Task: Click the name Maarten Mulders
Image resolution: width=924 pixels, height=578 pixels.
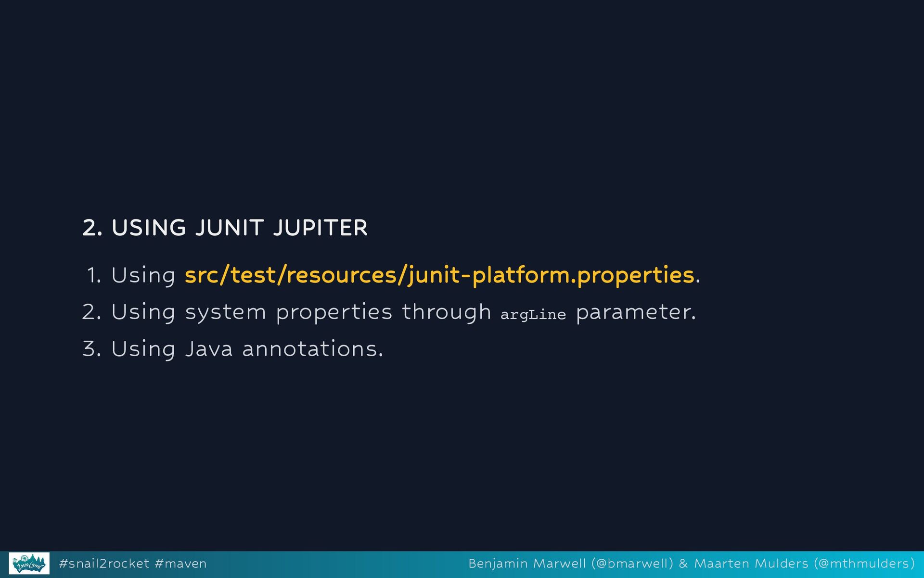Action: pyautogui.click(x=751, y=564)
